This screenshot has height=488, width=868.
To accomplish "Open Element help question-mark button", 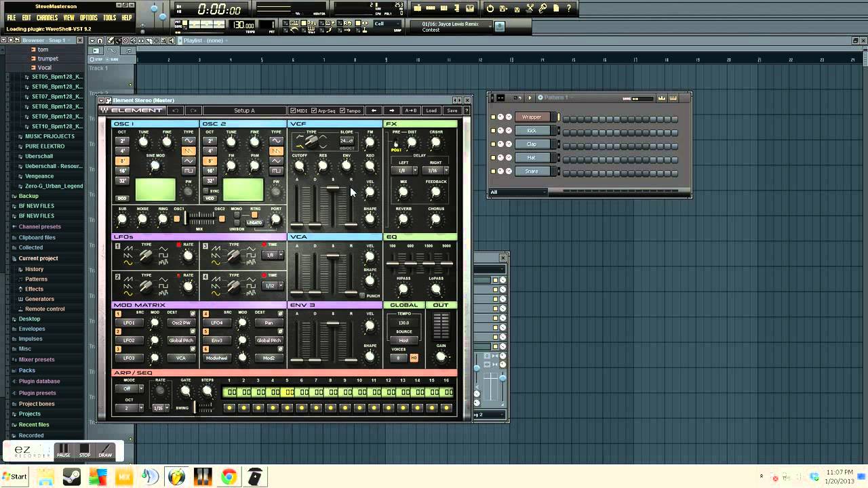I will (467, 110).
